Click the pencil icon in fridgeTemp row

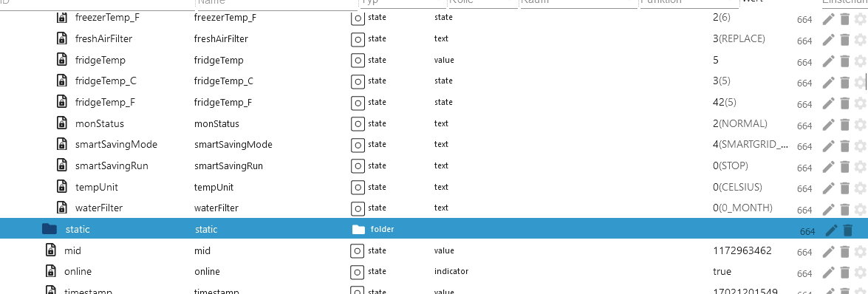(828, 61)
